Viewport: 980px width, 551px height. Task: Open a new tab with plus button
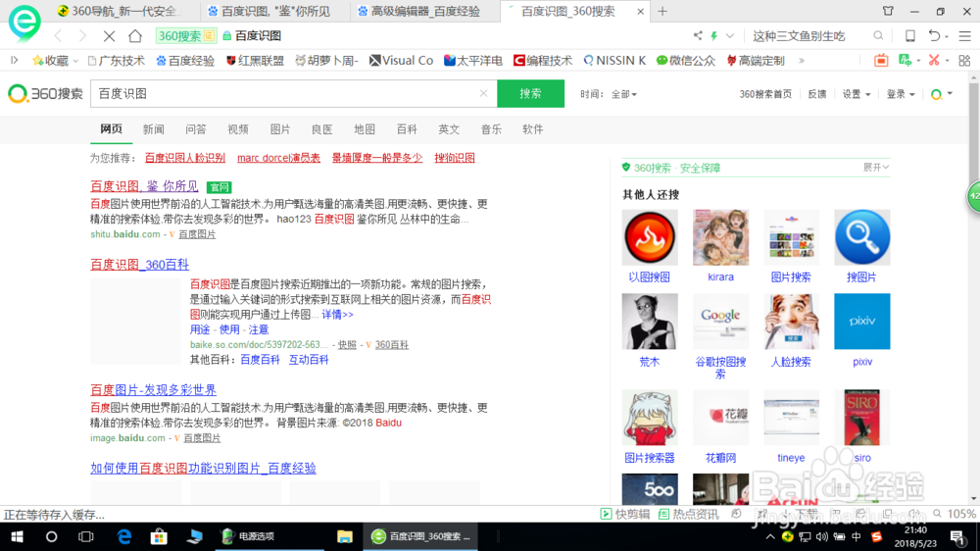662,11
